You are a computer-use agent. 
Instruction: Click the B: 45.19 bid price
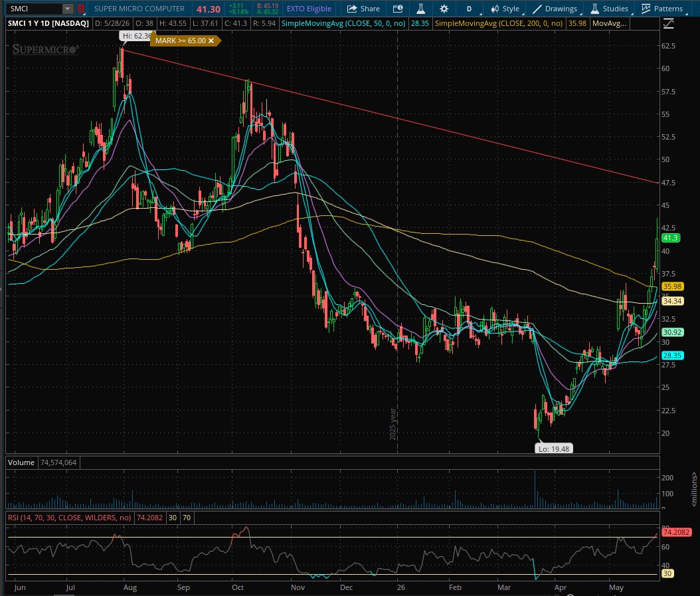(x=268, y=6)
